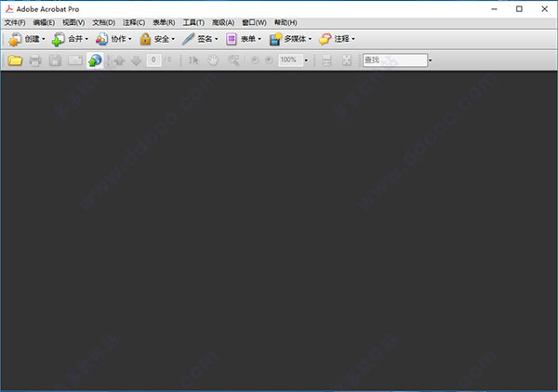Click the globe upload icon
This screenshot has width=558, height=392.
[95, 60]
